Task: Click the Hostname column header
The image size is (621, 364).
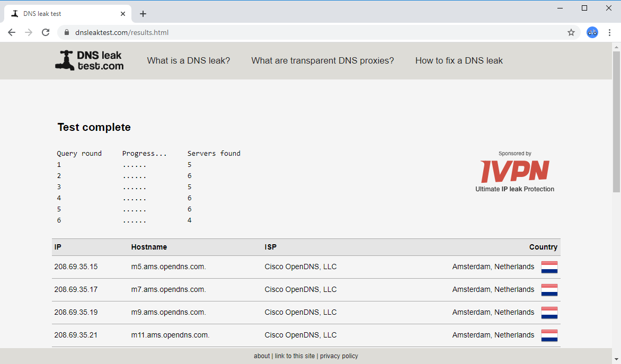Action: [149, 247]
